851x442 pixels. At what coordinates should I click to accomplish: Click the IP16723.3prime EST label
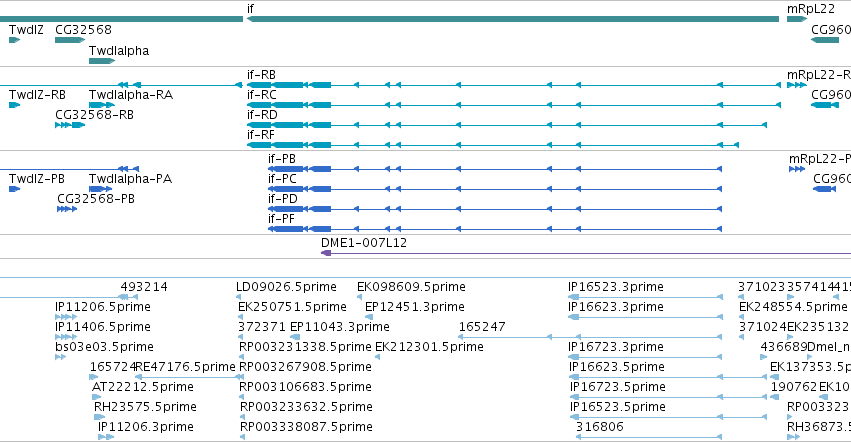point(616,347)
